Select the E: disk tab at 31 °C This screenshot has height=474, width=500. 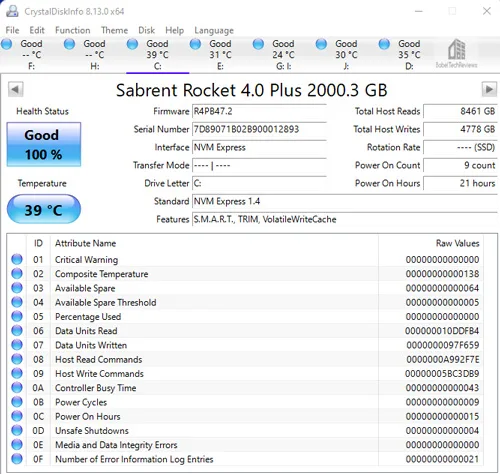coord(220,55)
